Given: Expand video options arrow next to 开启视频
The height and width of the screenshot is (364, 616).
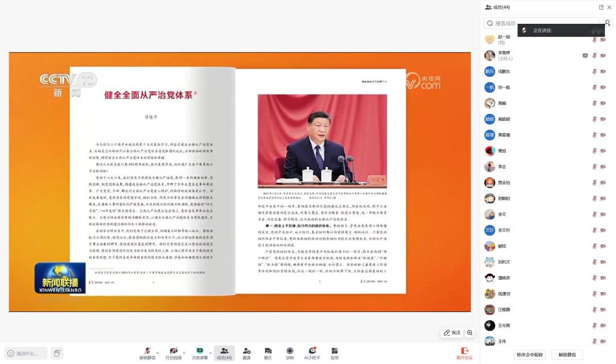Looking at the screenshot, I should click(184, 353).
